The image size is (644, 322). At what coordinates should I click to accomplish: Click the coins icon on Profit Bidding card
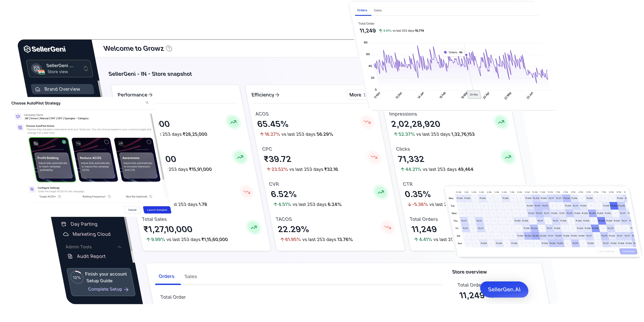[36, 144]
